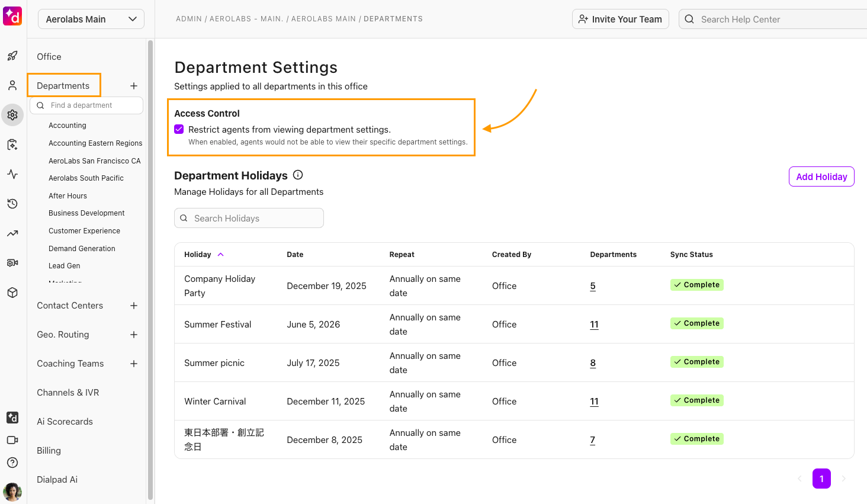Open the activity pulse icon in sidebar
Screen dimensions: 867x504
point(12,174)
